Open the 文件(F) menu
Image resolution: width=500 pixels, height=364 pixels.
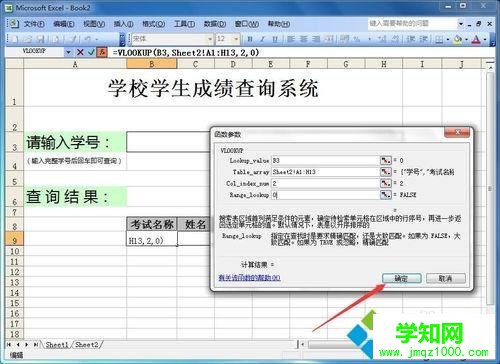[34, 24]
